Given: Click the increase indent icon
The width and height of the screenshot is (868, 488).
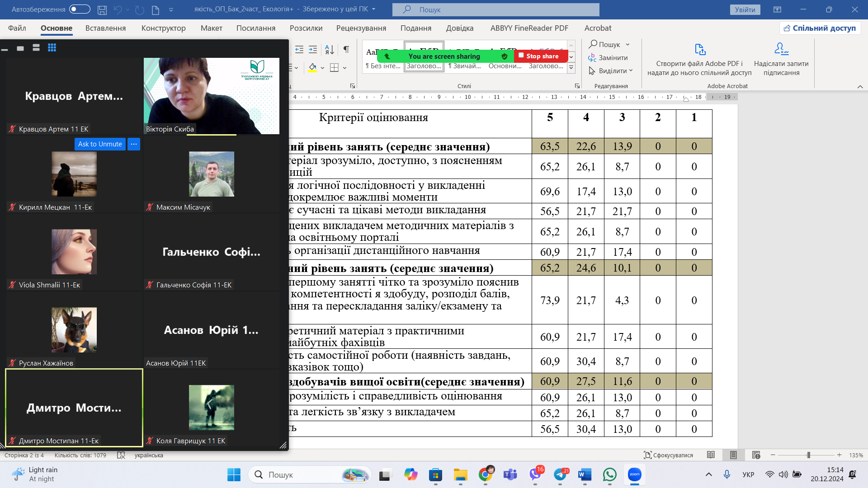Looking at the screenshot, I should (x=313, y=50).
